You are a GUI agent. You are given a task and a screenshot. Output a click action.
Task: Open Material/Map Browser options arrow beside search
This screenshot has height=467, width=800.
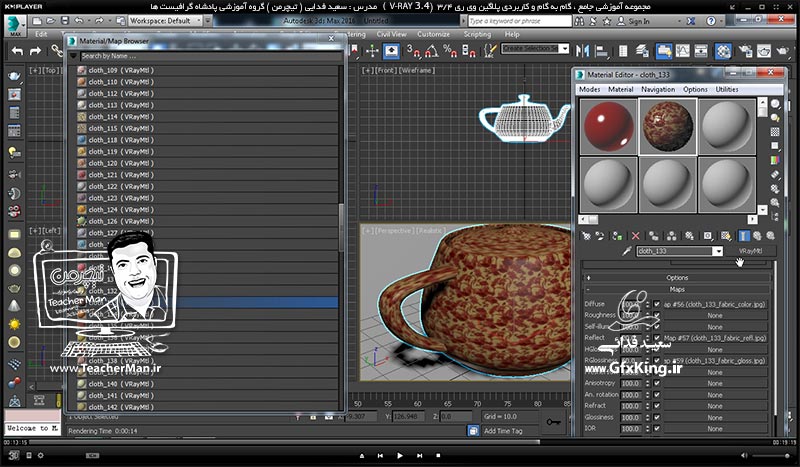coord(73,56)
